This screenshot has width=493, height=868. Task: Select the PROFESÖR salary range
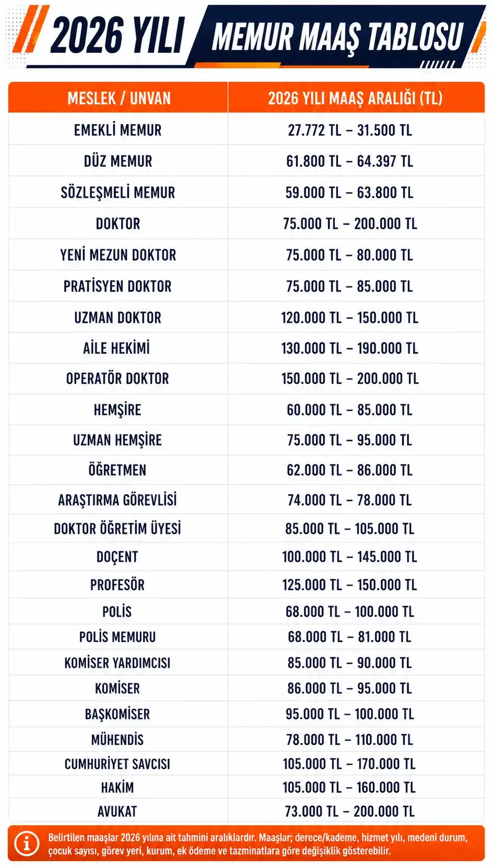tap(350, 585)
